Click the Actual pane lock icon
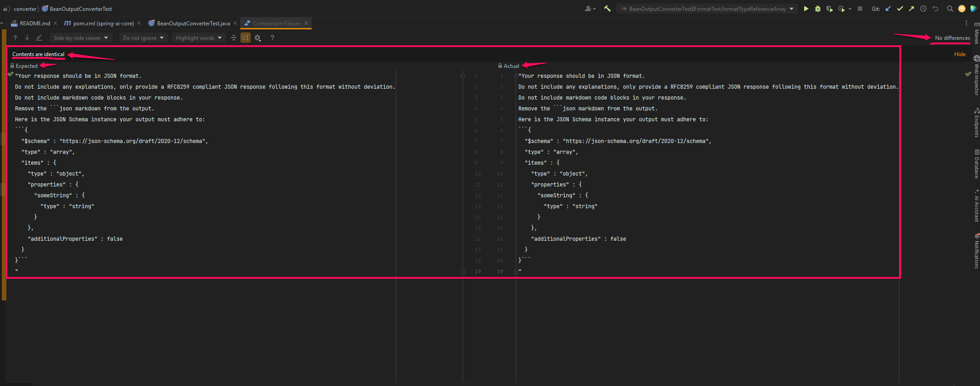This screenshot has width=980, height=386. point(500,66)
